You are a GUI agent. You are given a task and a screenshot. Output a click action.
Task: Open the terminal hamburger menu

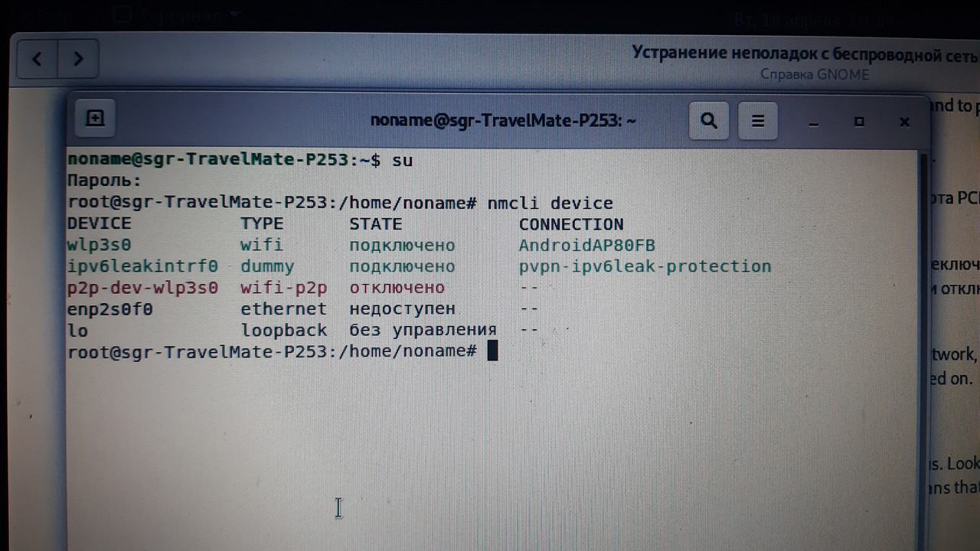click(757, 121)
